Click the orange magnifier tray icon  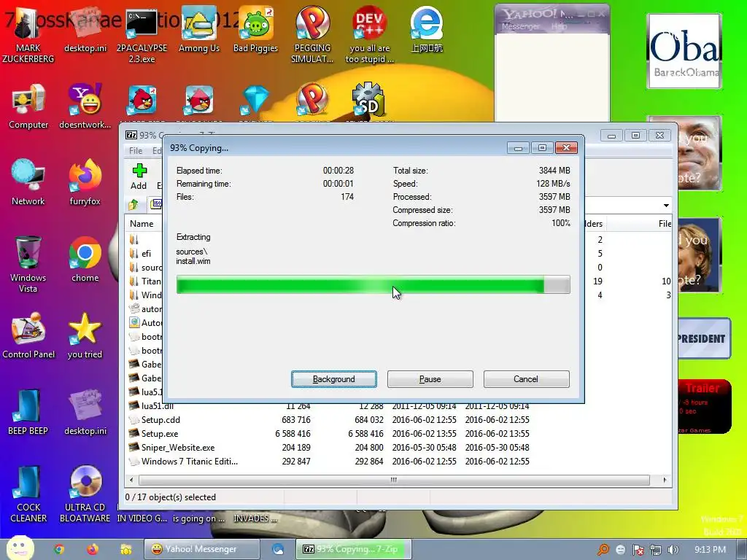point(603,550)
